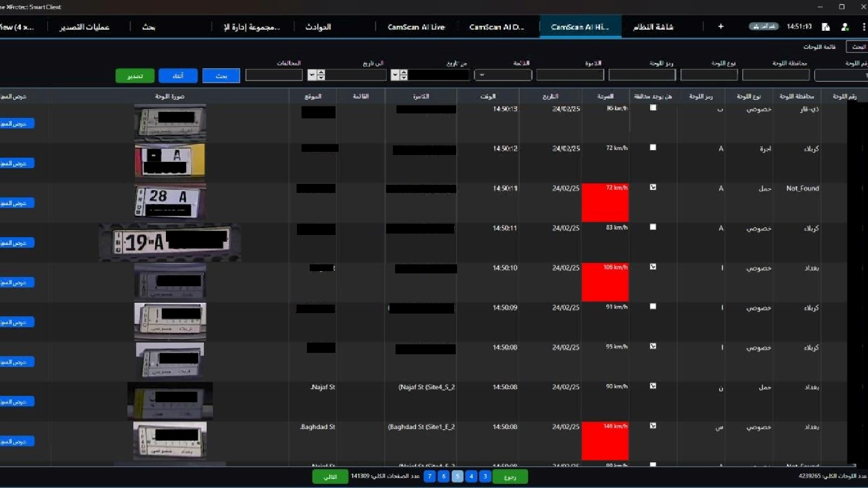Screen dimensions: 868x488
Task: Click the red 146 km/h speed cell
Action: [605, 441]
